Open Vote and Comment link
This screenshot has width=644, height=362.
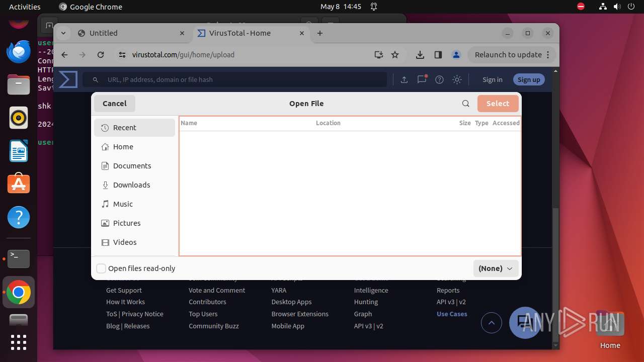point(217,290)
